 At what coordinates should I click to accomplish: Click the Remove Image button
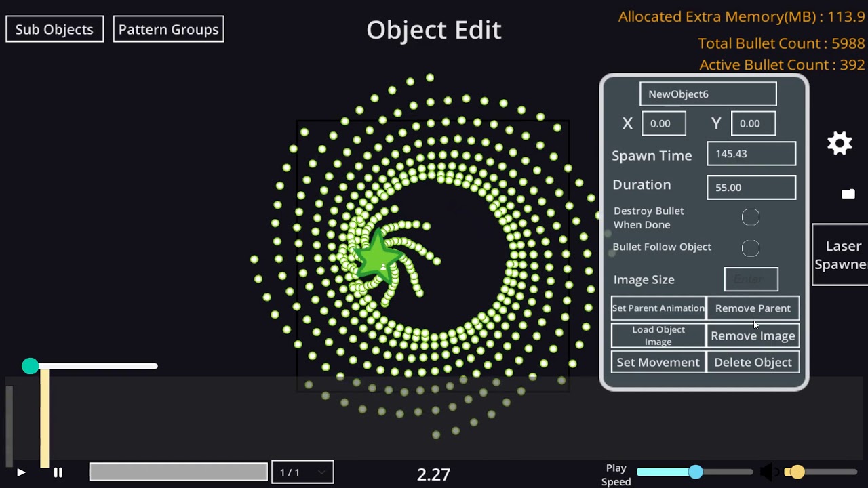point(753,335)
